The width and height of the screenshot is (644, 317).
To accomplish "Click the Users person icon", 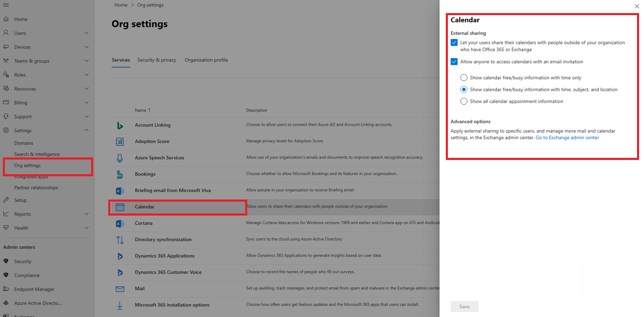I will click(x=6, y=33).
